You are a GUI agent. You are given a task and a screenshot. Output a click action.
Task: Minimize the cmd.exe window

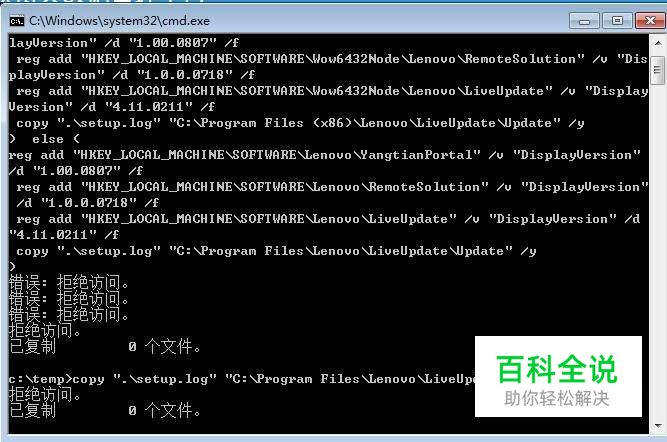[x=584, y=21]
